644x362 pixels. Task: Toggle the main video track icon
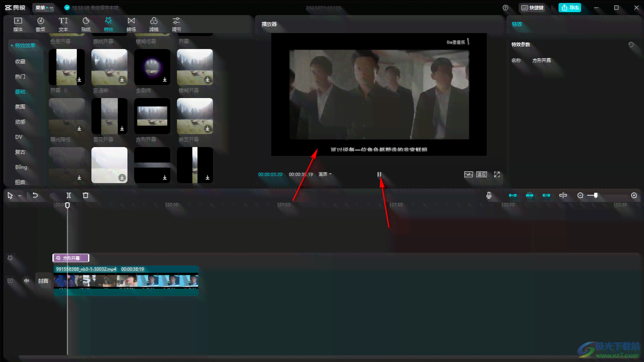10,281
